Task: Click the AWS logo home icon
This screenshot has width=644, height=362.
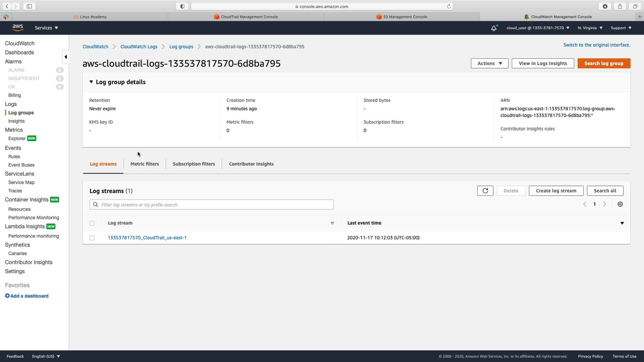Action: [x=18, y=28]
